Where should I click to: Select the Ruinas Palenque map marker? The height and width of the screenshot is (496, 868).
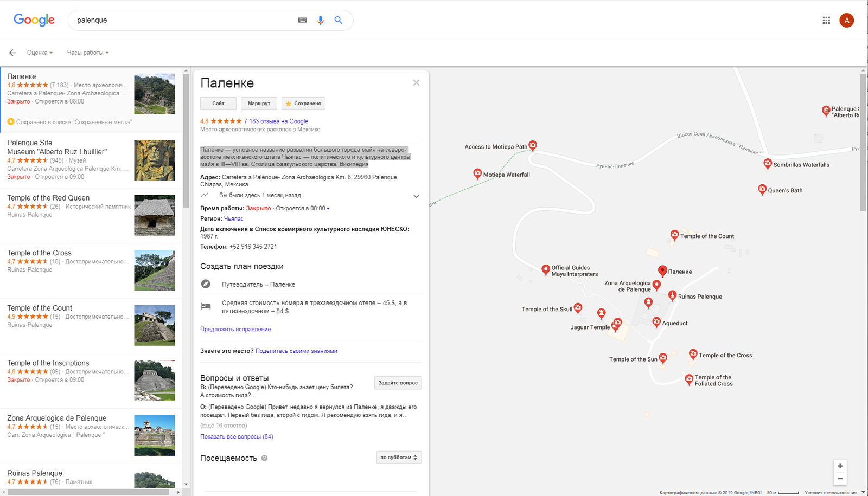coord(672,295)
